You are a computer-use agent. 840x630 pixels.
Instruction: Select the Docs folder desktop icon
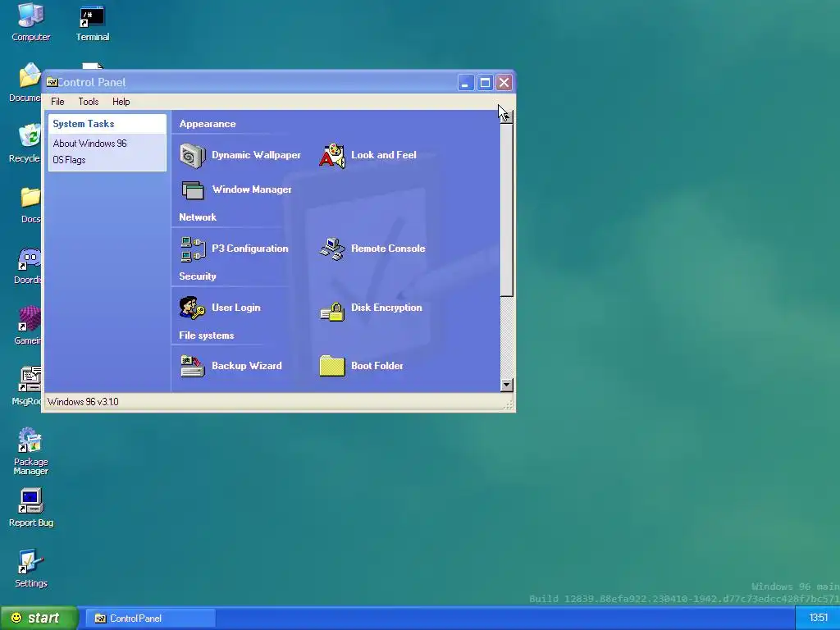click(31, 197)
